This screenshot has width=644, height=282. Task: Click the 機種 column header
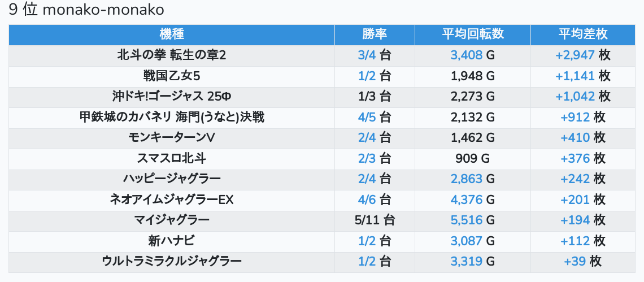(172, 34)
